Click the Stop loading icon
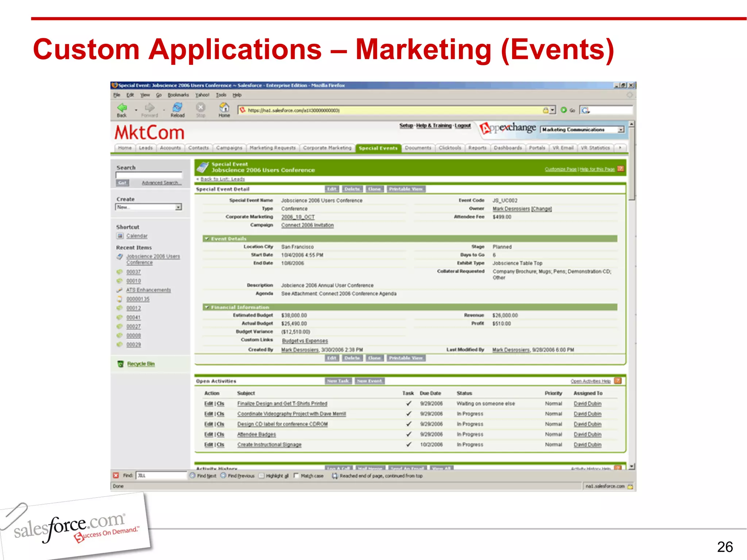The height and width of the screenshot is (560, 747). pos(201,107)
